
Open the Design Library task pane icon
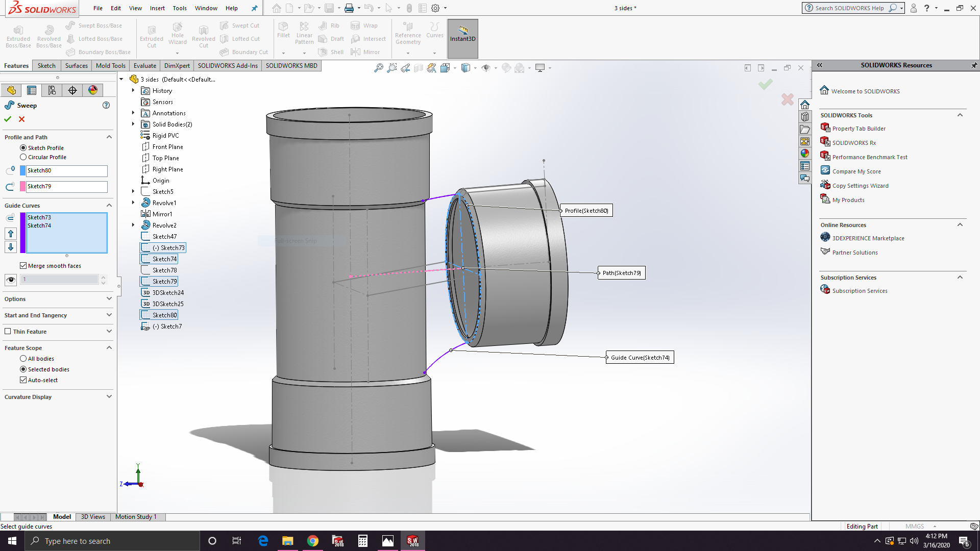point(805,117)
